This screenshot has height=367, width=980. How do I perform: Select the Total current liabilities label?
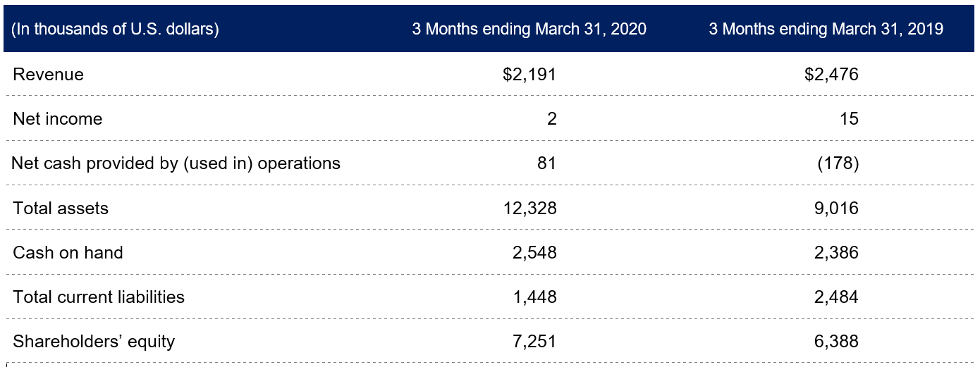[99, 297]
